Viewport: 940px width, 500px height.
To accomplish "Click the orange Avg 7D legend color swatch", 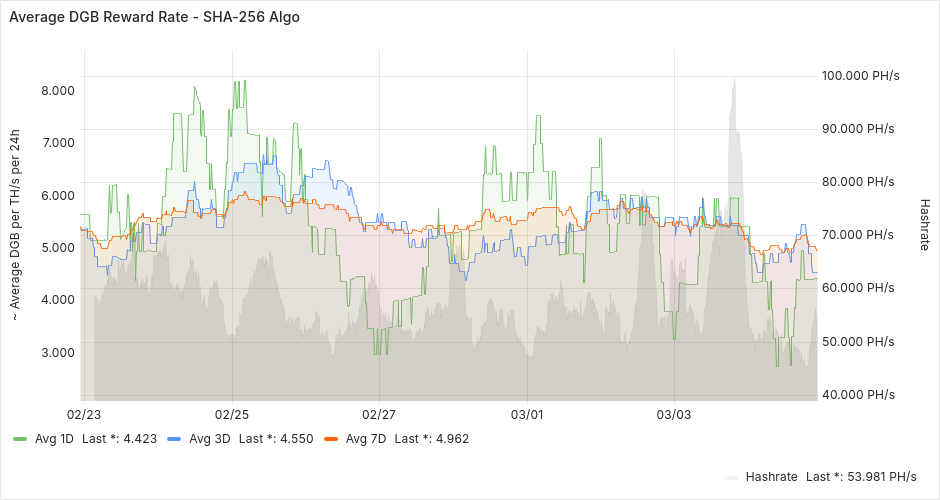I will coord(331,439).
